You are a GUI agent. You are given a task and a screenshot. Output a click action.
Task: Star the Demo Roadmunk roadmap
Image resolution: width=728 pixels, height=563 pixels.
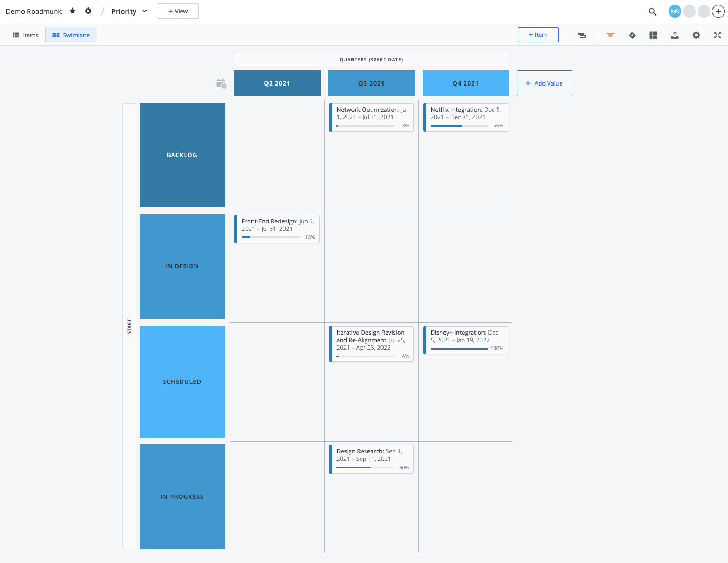(73, 11)
